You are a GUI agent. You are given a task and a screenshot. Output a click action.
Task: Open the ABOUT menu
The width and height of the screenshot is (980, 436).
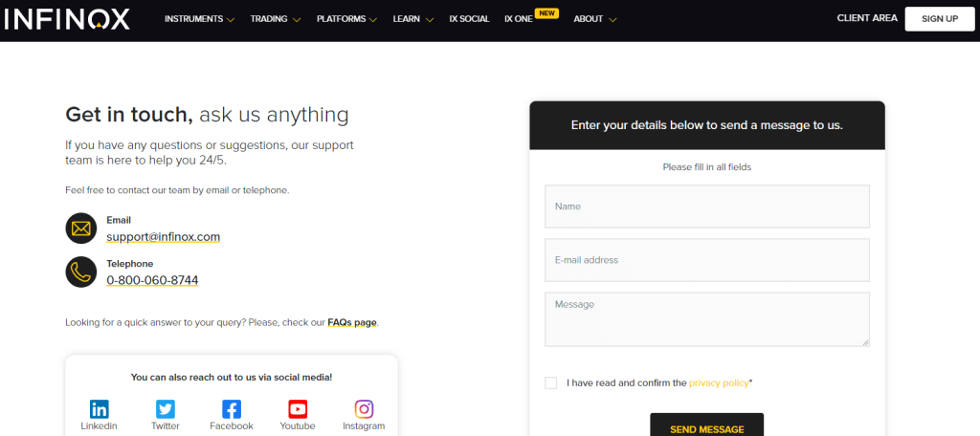coord(589,19)
